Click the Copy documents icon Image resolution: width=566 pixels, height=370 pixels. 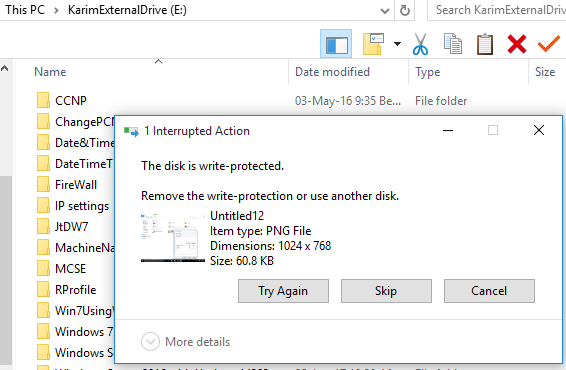pos(453,44)
